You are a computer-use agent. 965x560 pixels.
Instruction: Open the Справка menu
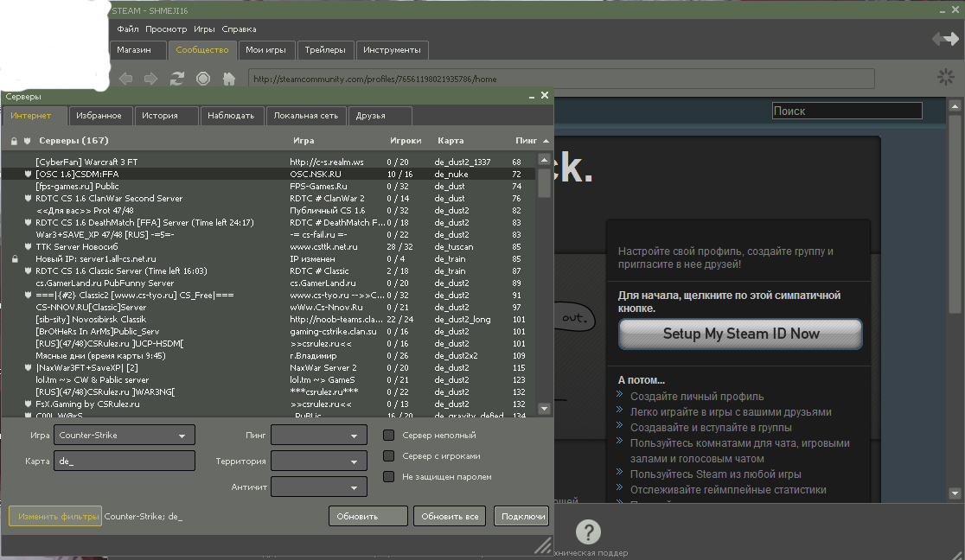(239, 29)
